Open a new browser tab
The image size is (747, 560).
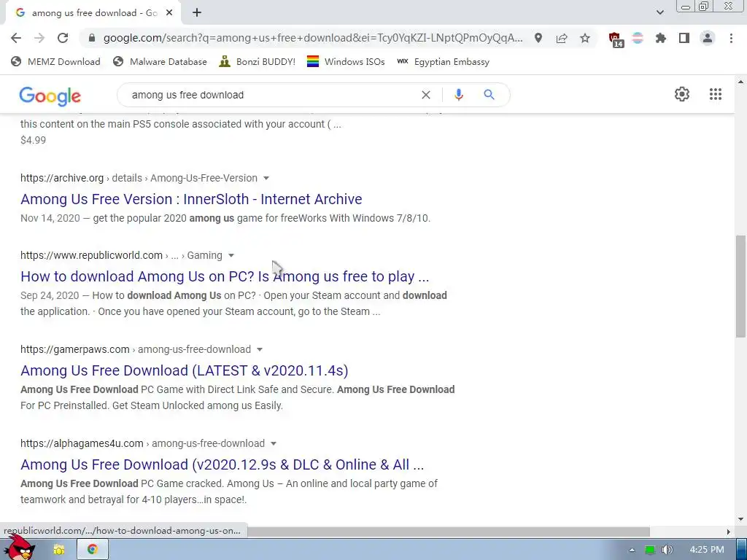coord(197,13)
